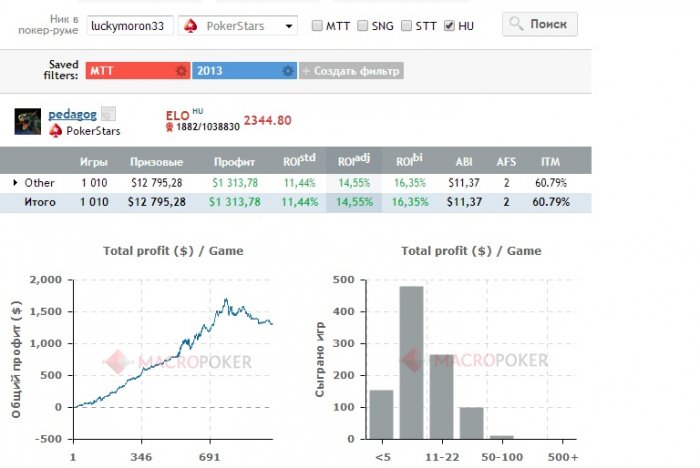
Task: Click profit $1 313,78 in Other row
Action: point(235,183)
